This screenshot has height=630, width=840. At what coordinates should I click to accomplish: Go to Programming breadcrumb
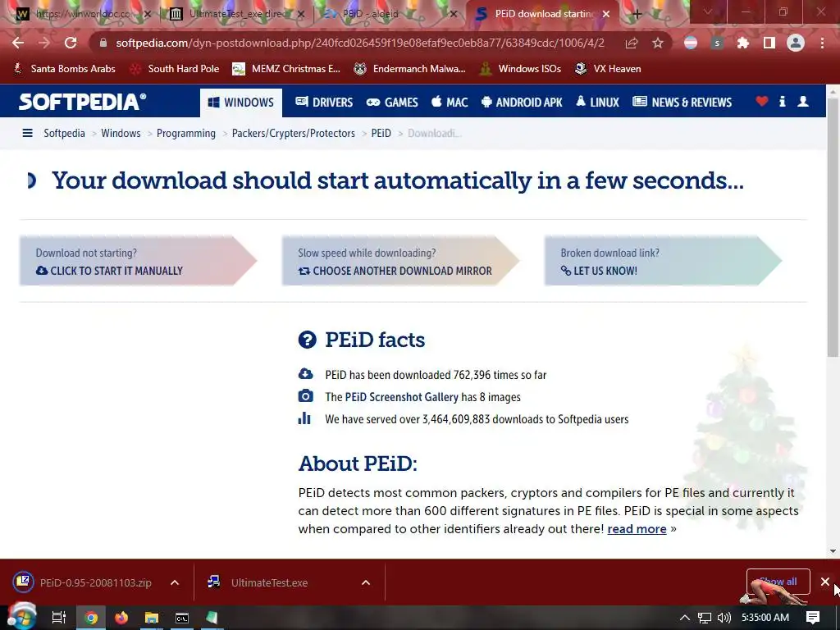[x=186, y=133]
